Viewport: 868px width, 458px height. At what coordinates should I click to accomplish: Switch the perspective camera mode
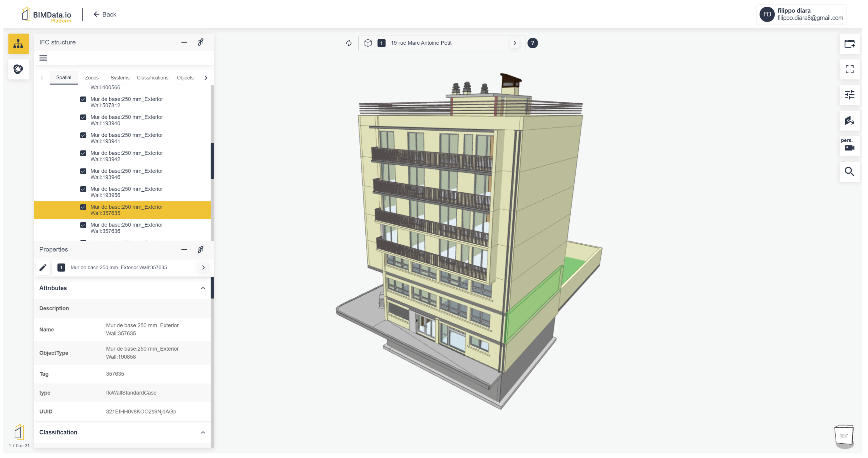click(849, 146)
